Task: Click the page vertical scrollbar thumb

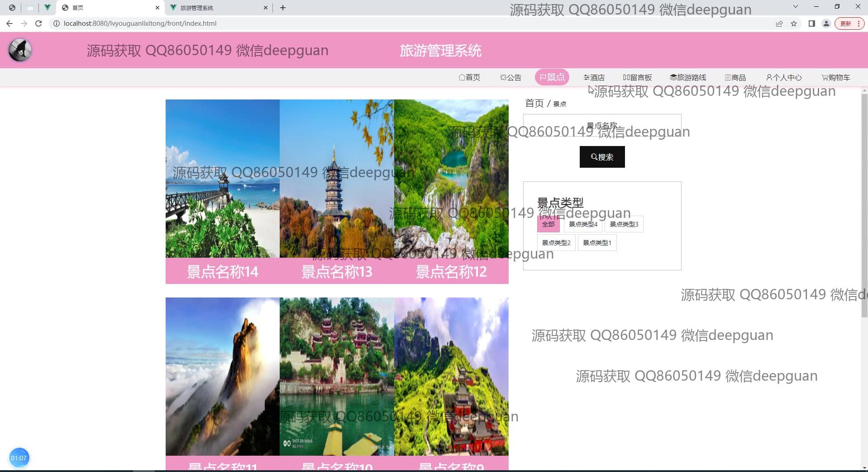Action: pos(864,206)
